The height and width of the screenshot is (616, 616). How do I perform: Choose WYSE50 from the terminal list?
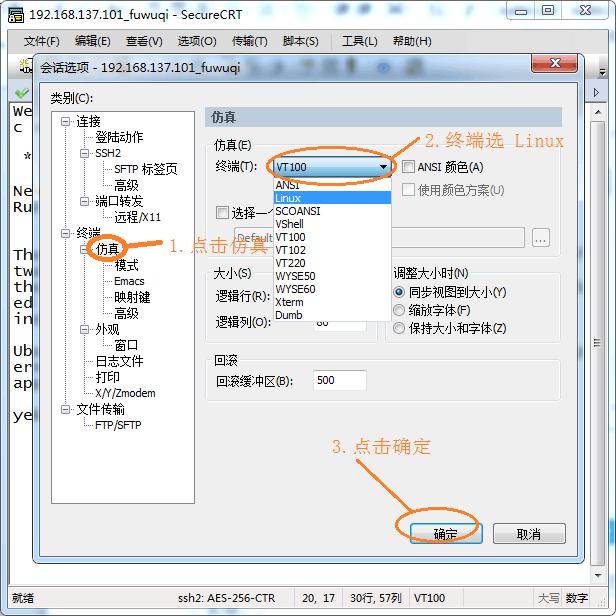click(332, 276)
